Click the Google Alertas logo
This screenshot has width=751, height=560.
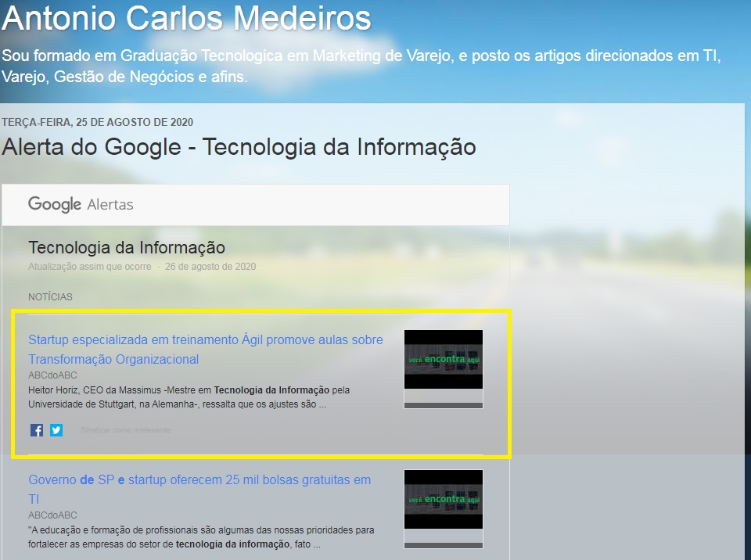(x=81, y=205)
